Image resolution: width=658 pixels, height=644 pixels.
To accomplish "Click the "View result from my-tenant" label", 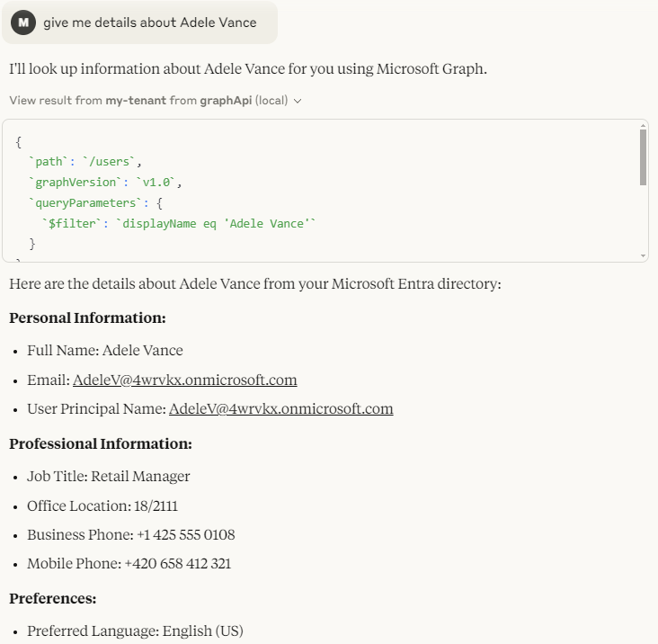I will [87, 101].
